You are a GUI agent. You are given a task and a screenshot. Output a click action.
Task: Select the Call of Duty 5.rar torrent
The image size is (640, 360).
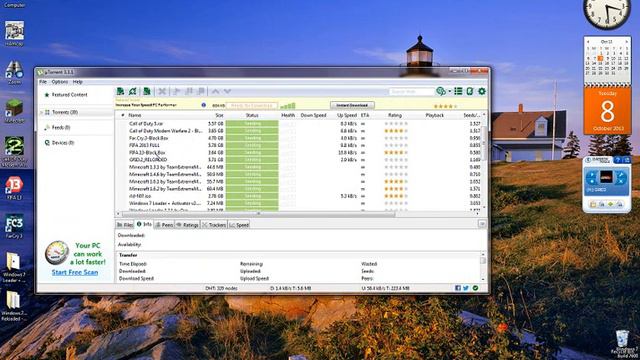[146, 124]
